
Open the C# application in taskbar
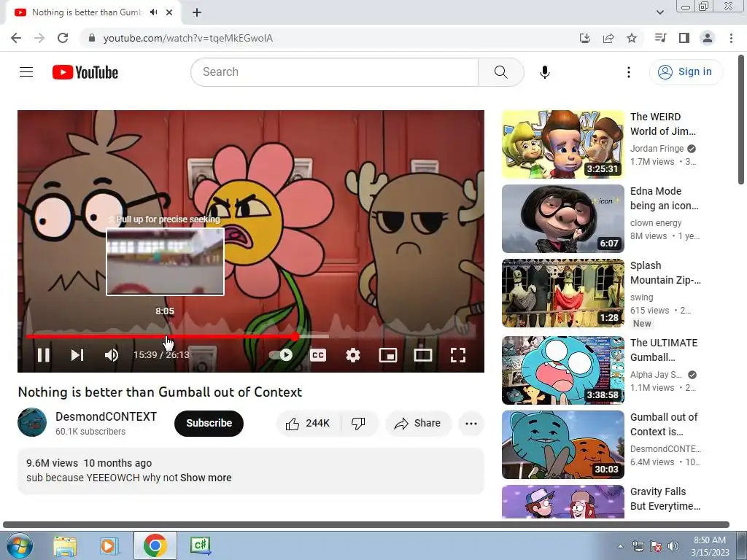200,545
